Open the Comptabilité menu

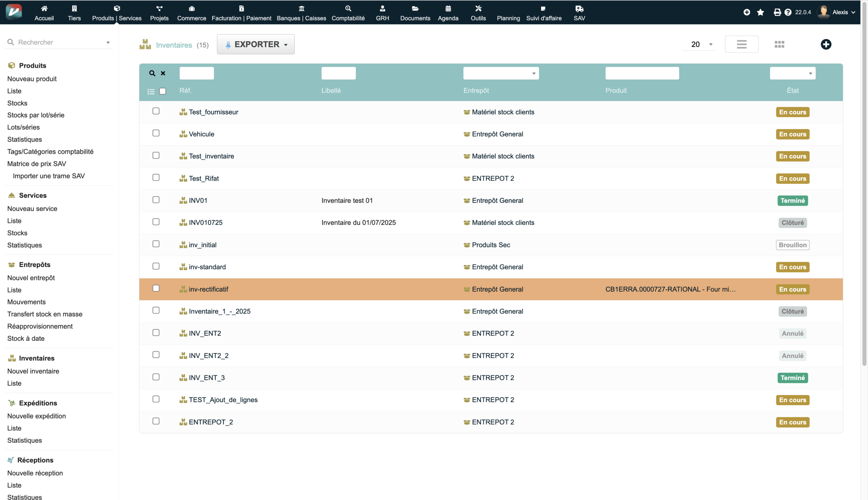click(x=348, y=13)
